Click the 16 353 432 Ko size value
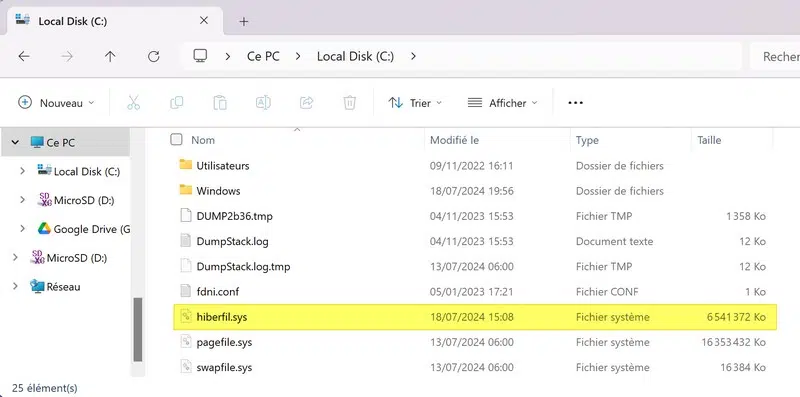Screen dimensions: 800x397 [x=734, y=342]
